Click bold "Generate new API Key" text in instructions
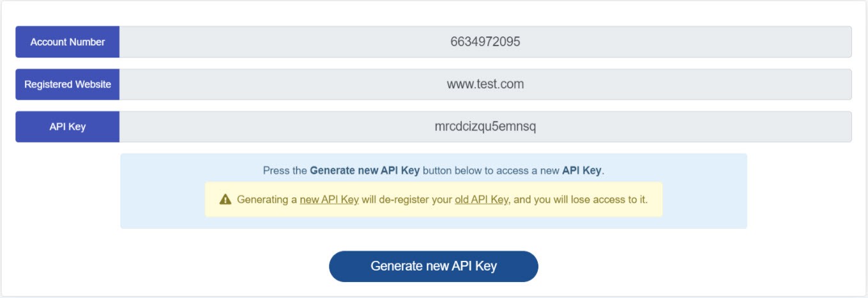The height and width of the screenshot is (298, 868). click(365, 171)
